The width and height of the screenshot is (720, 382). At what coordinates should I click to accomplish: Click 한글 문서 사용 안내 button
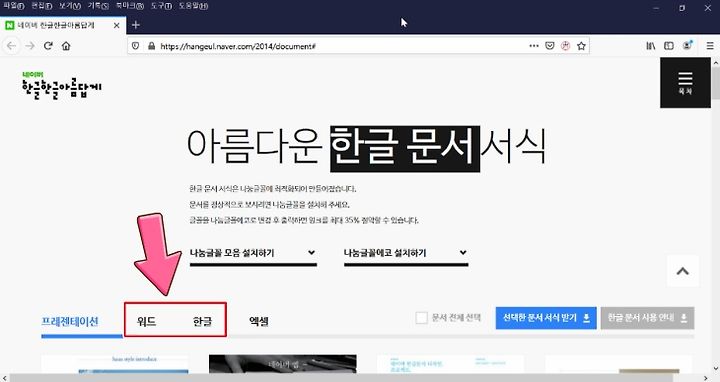[x=647, y=318]
